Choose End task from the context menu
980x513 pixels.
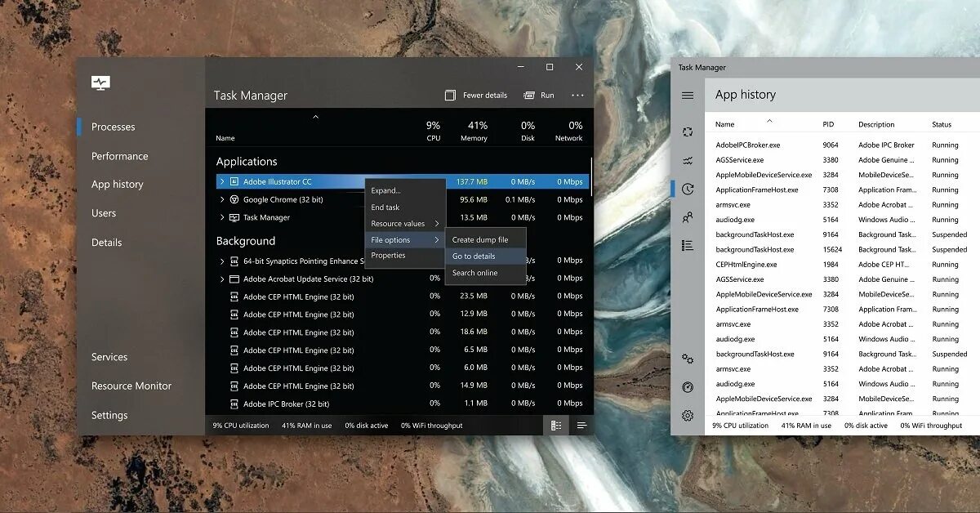point(405,207)
